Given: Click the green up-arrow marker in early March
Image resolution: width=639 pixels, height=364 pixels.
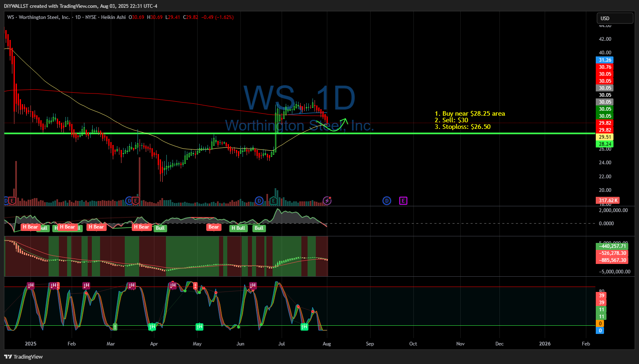Looking at the screenshot, I should click(x=115, y=327).
